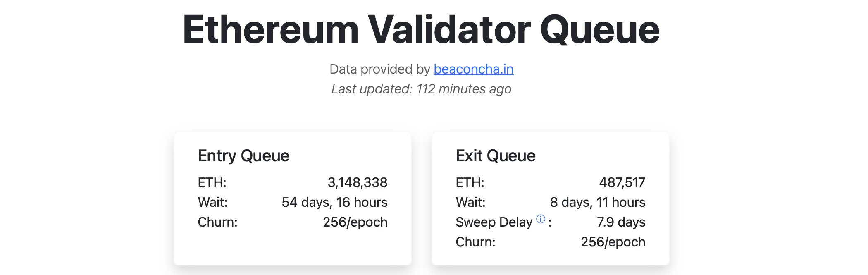Click the 'Last updated: 112 minutes ago' text
This screenshot has width=868, height=275.
tap(421, 89)
